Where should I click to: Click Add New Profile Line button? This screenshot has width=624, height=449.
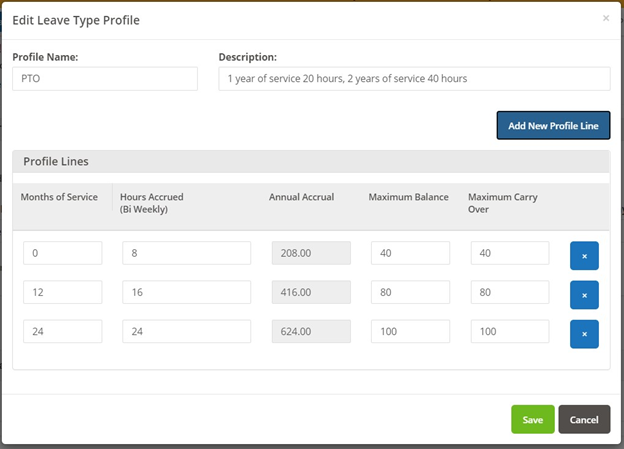[x=553, y=125]
